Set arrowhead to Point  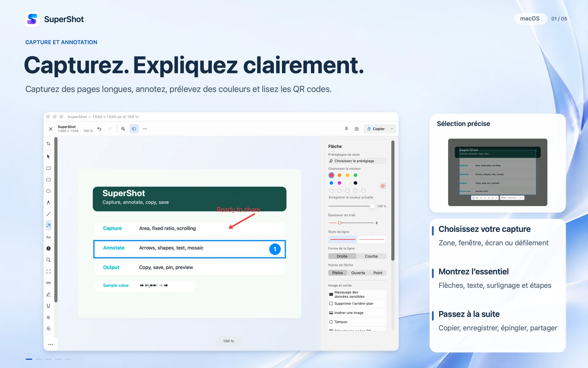click(x=378, y=273)
